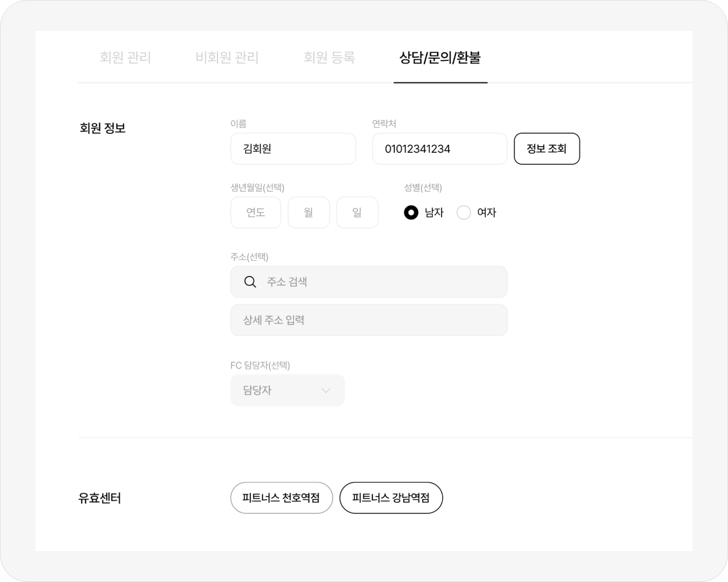Click the 월 birth month field
Screen dimensions: 728x582
click(309, 212)
